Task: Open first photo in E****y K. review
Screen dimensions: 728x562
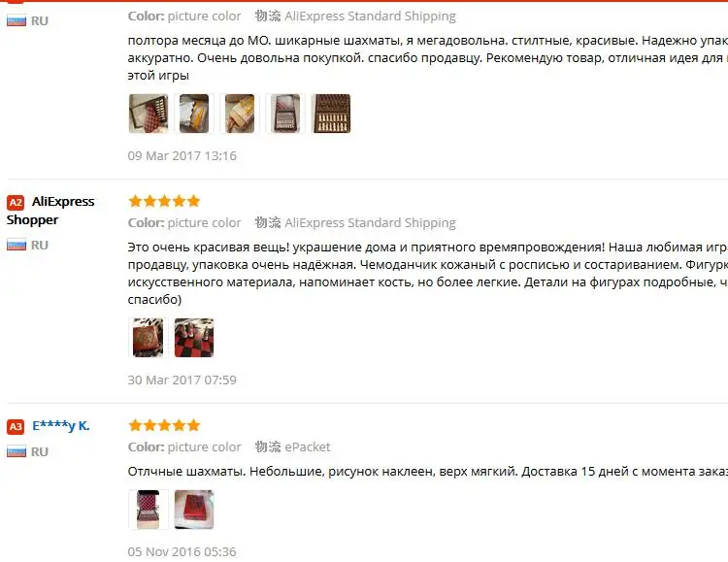Action: coord(149,510)
